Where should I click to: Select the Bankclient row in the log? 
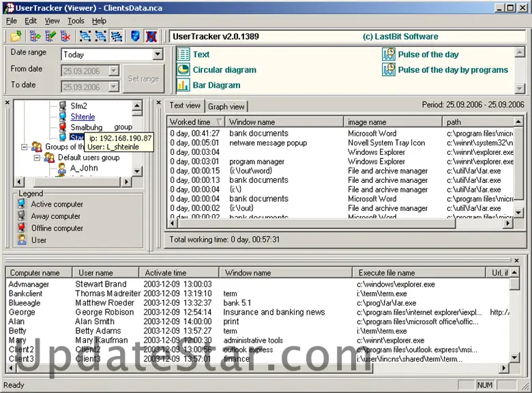pos(258,293)
